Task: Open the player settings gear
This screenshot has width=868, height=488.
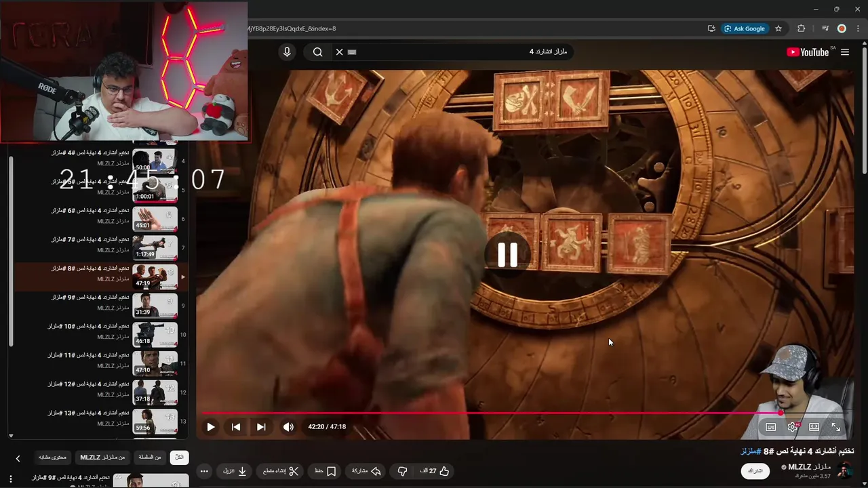Action: click(x=793, y=427)
